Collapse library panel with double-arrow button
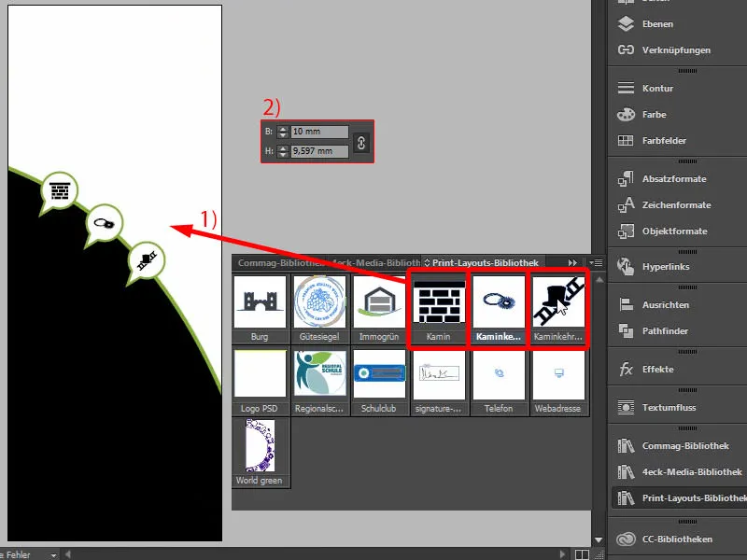Screen dimensions: 747x560 (x=572, y=263)
